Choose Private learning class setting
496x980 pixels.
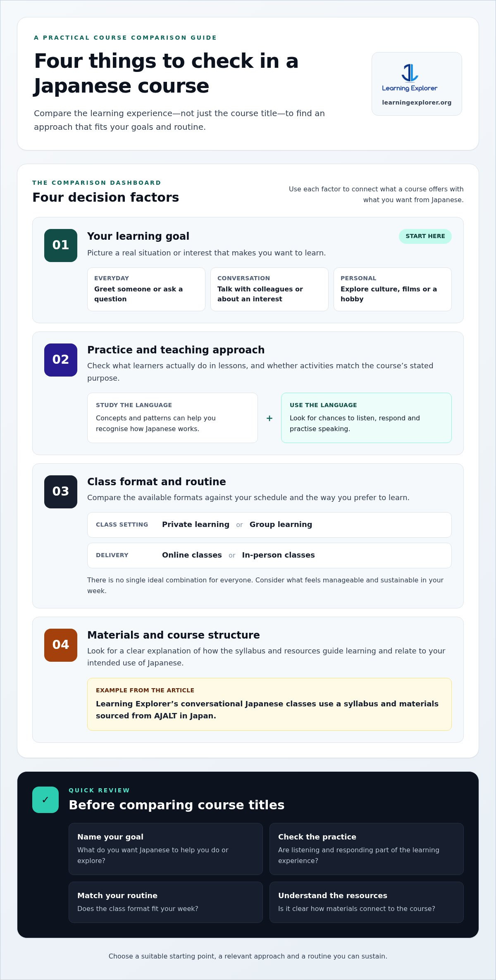tap(196, 525)
